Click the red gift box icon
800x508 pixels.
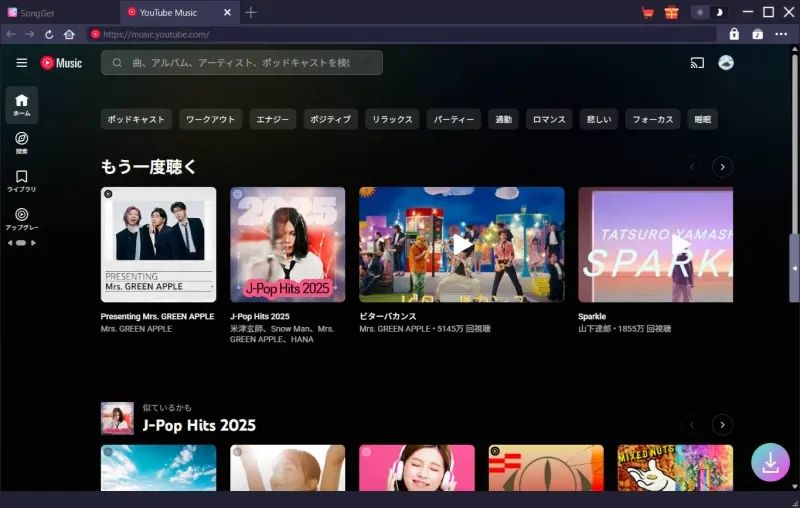[x=672, y=12]
